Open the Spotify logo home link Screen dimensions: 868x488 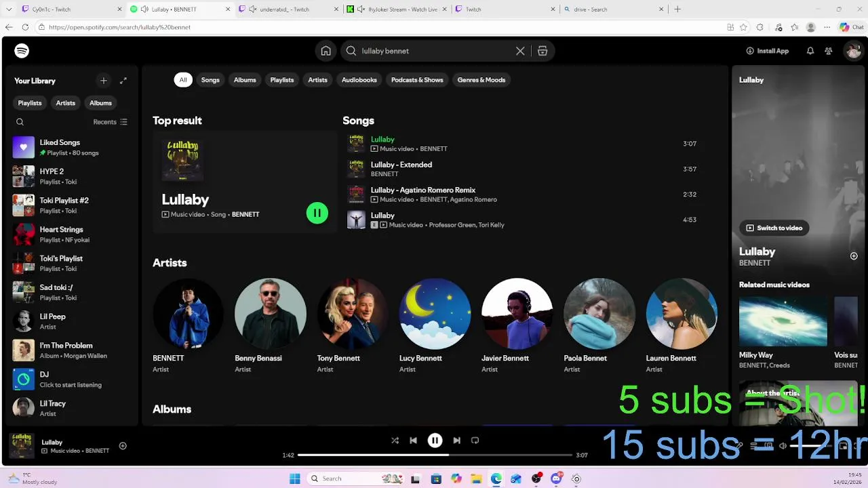point(22,51)
